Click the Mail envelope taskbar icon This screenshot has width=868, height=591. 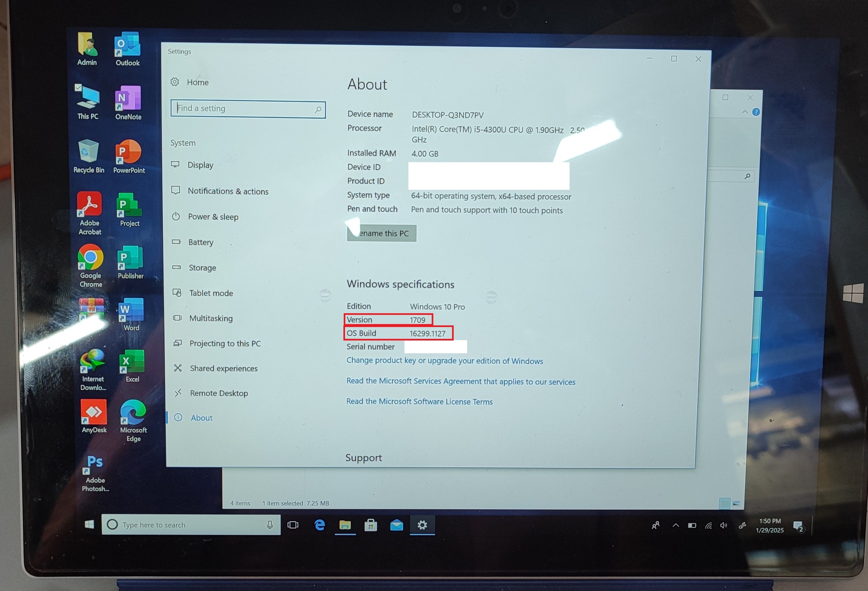(x=396, y=525)
